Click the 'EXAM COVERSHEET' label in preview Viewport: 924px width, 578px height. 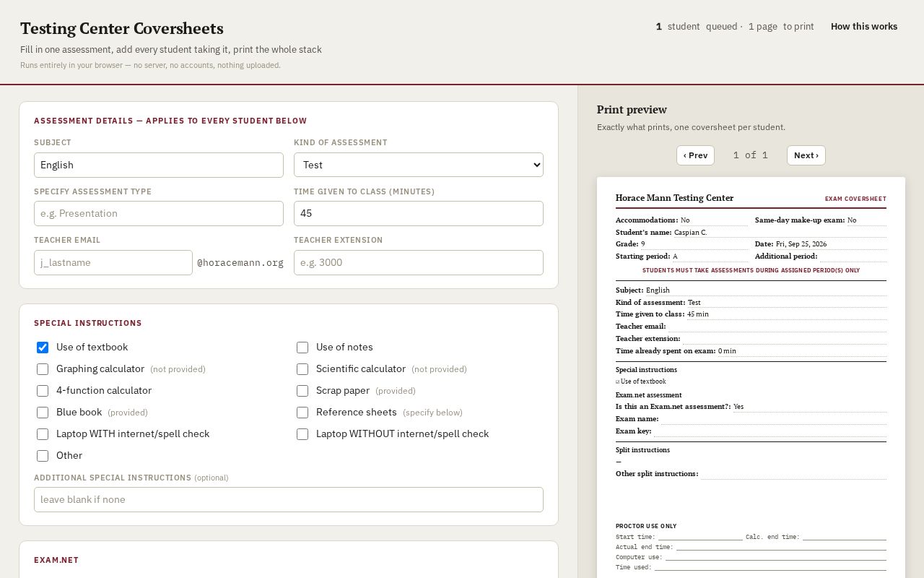coord(855,199)
